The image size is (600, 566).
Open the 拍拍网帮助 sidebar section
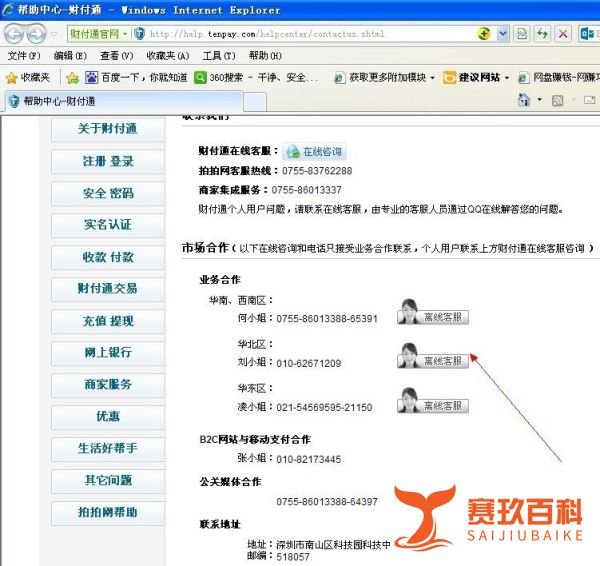pos(108,512)
